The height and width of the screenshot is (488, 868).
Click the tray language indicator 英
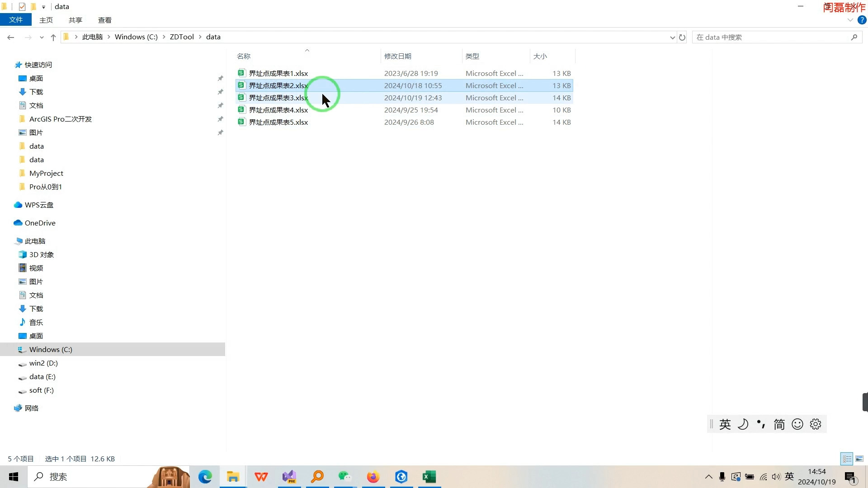789,476
